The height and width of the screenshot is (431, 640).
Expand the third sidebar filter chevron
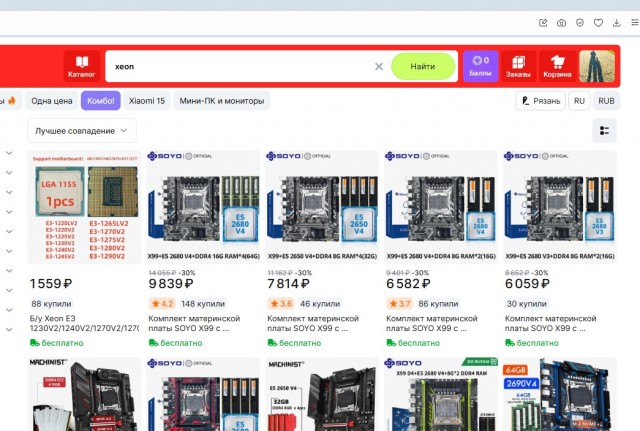(9, 192)
